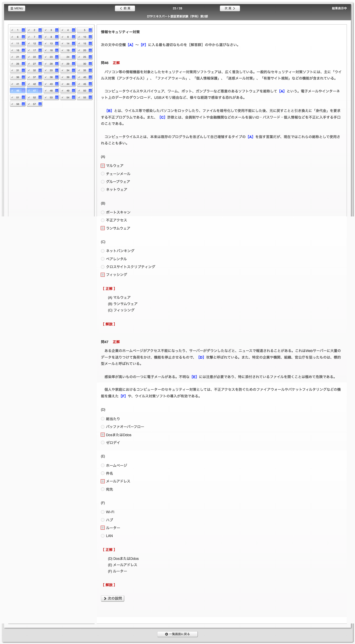
Task: Select the チェーンメール radio option
Action: (x=103, y=174)
